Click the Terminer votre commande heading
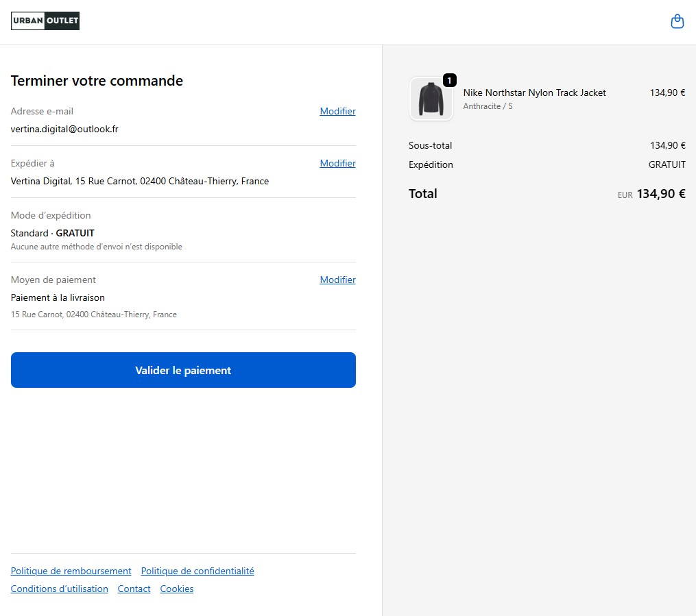 [x=97, y=81]
